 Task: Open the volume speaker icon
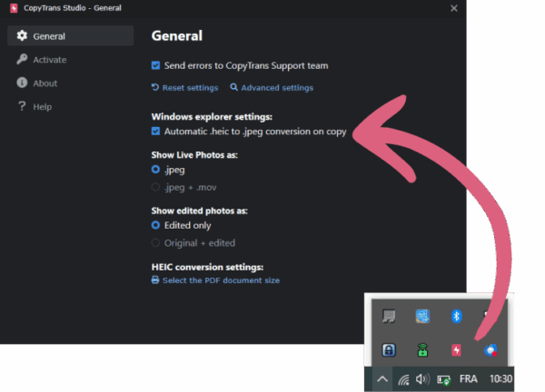click(x=422, y=379)
